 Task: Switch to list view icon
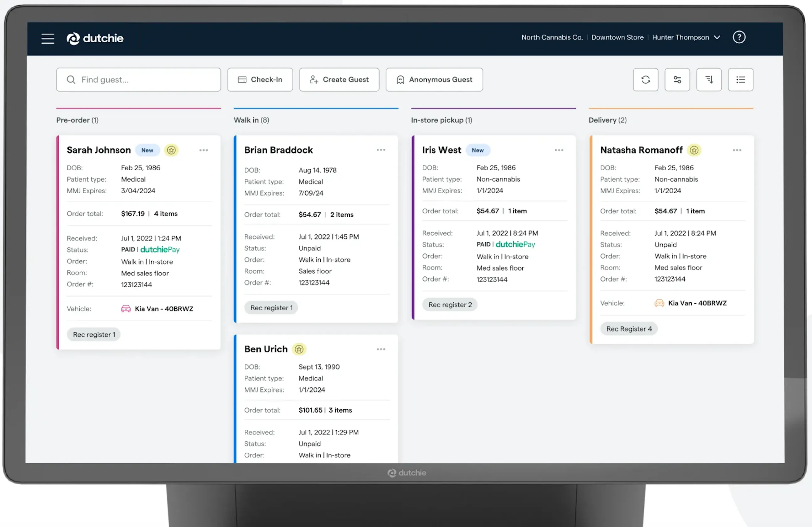[x=741, y=80]
